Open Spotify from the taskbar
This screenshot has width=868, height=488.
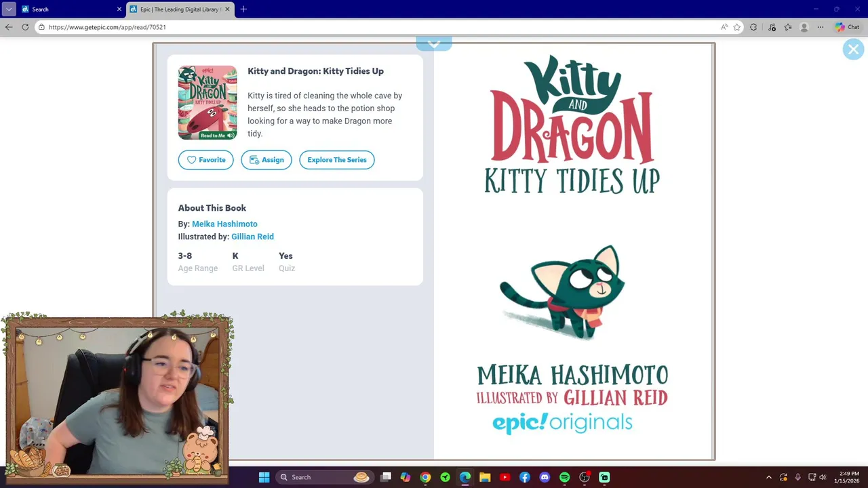[564, 477]
